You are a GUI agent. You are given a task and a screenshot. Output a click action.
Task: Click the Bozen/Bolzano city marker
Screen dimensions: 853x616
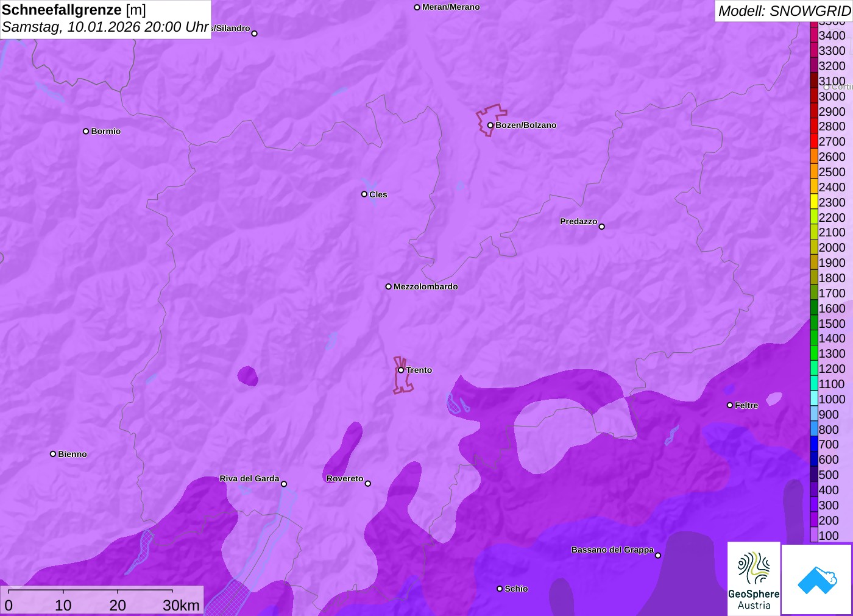click(490, 126)
